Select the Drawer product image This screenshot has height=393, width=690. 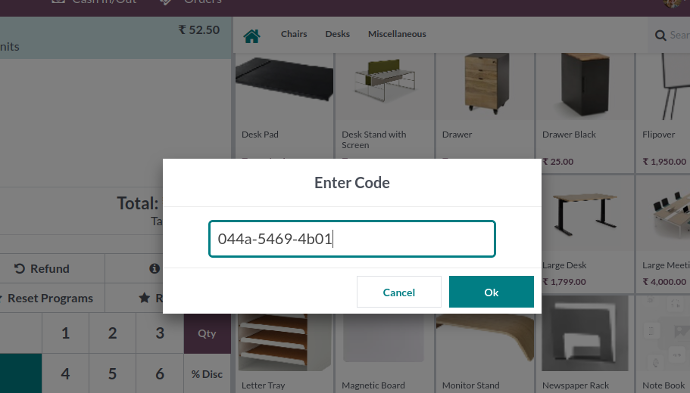pyautogui.click(x=485, y=83)
